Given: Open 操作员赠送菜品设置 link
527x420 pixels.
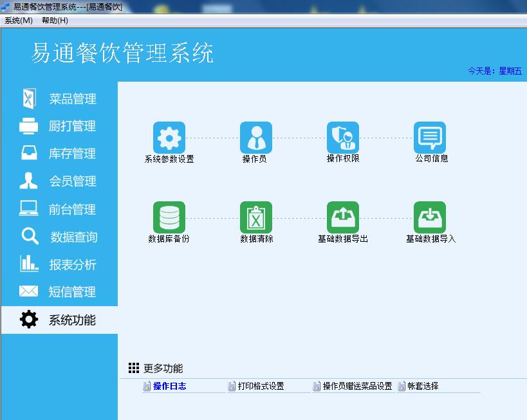Looking at the screenshot, I should (357, 386).
